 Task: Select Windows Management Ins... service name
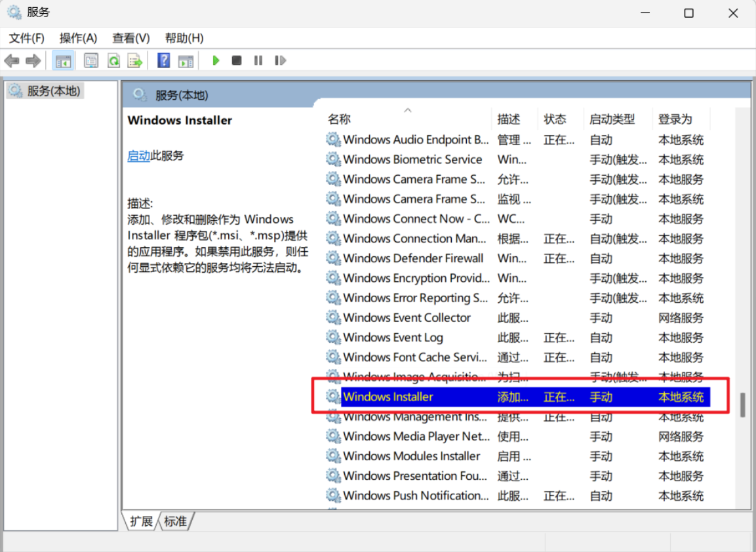click(x=414, y=416)
